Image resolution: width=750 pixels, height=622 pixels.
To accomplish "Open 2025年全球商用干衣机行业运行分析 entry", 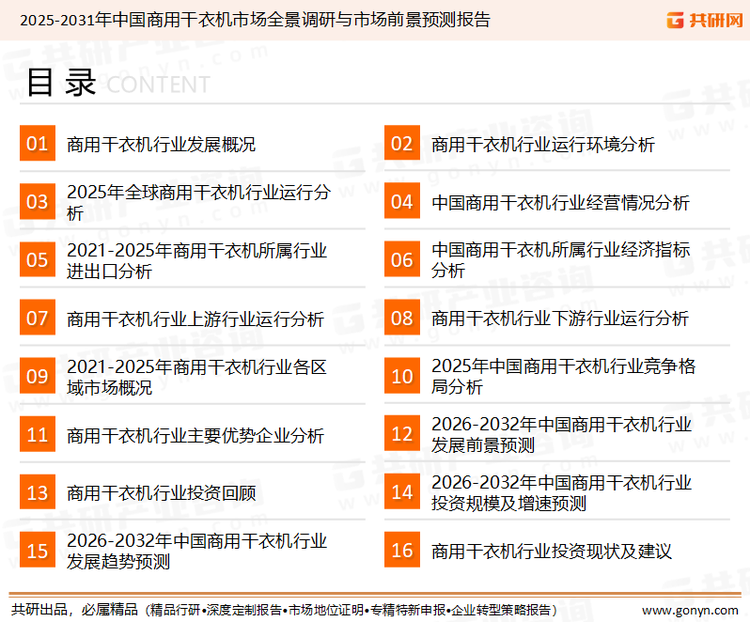I will (197, 202).
